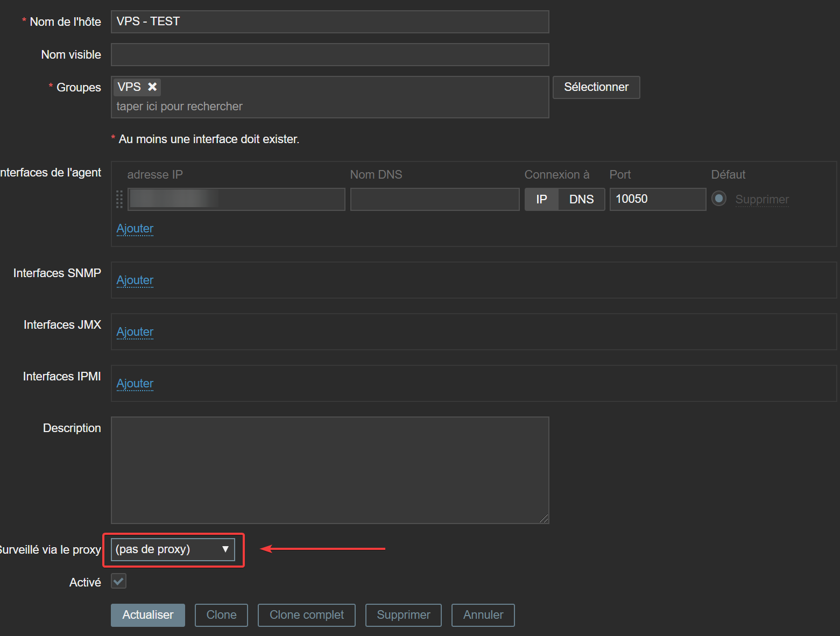Click the Clone complet button

(307, 615)
